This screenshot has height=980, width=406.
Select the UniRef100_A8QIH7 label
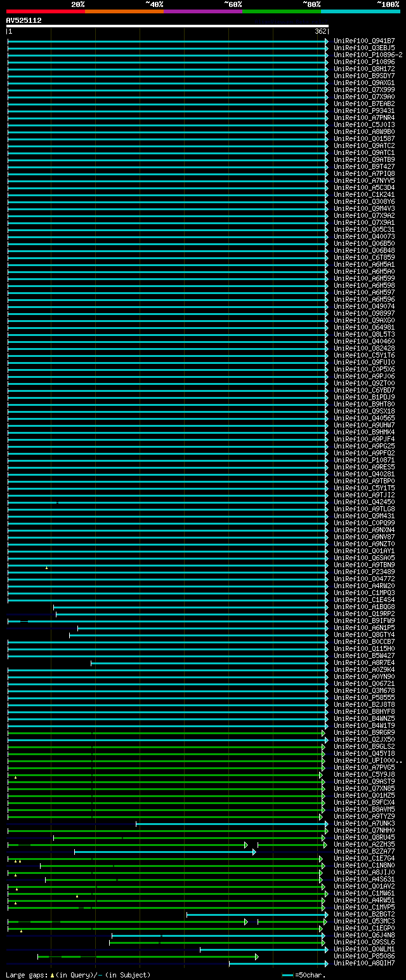[x=364, y=963]
